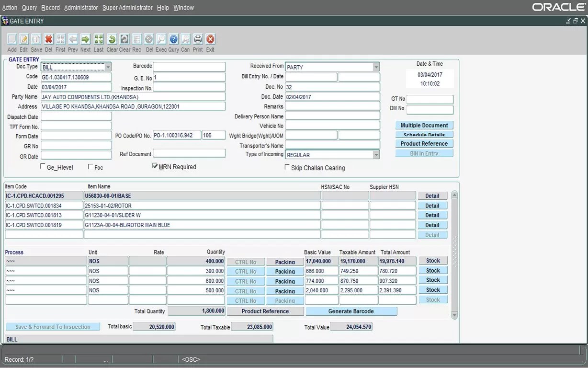Click the Schedule Details button
Screen dimensions: 588x368
[424, 135]
